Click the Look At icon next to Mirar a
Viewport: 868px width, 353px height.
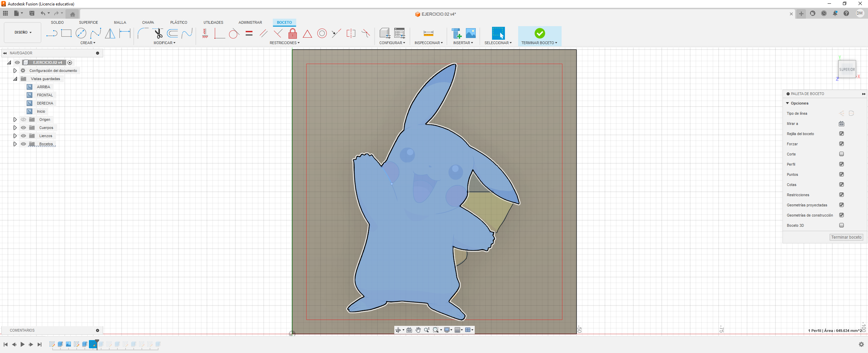coord(842,124)
